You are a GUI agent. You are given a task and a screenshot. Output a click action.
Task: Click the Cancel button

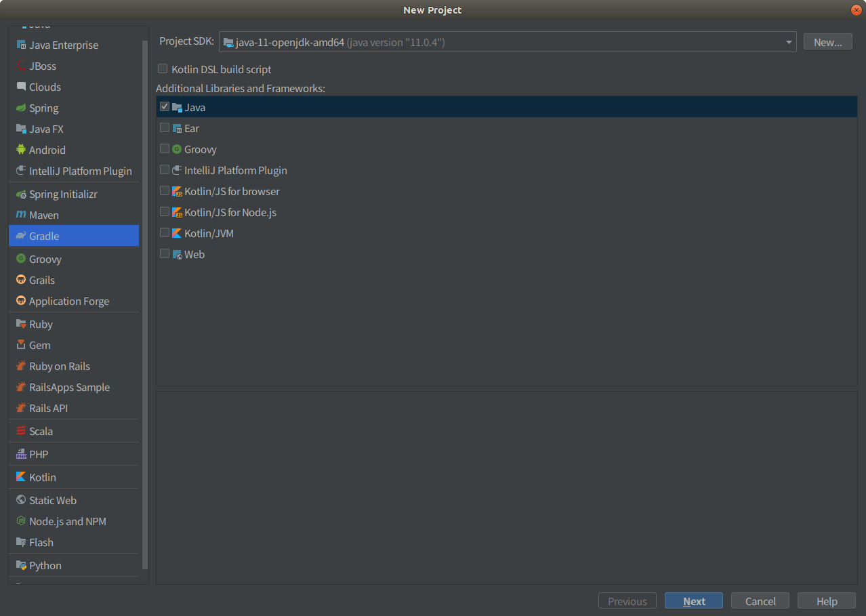760,601
